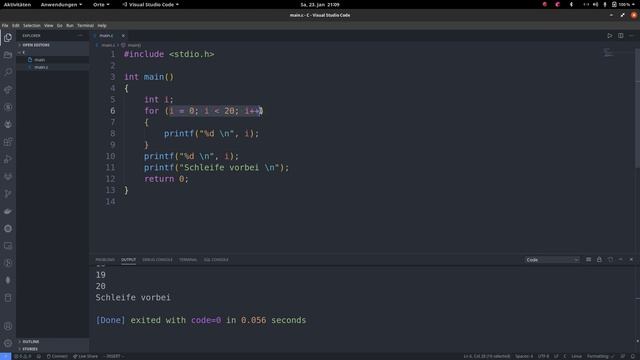Toggle the Formatting status bar item
640x360 pixels.
[x=600, y=356]
